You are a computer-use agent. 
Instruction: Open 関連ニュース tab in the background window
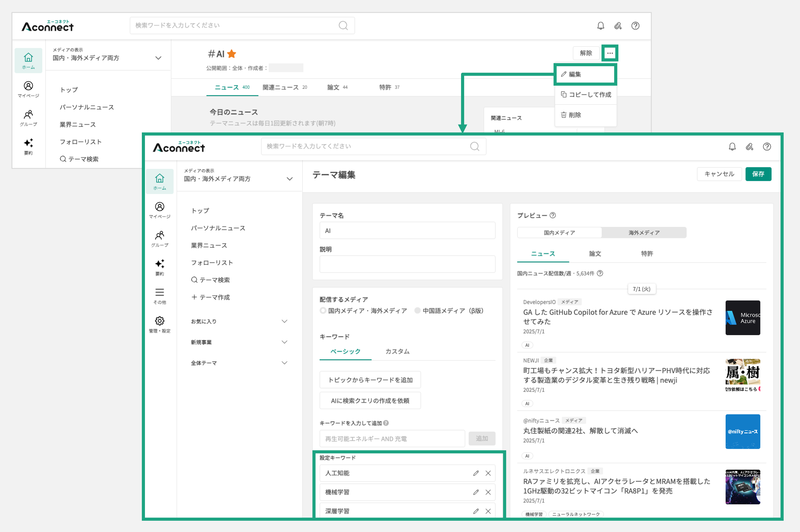pyautogui.click(x=285, y=87)
